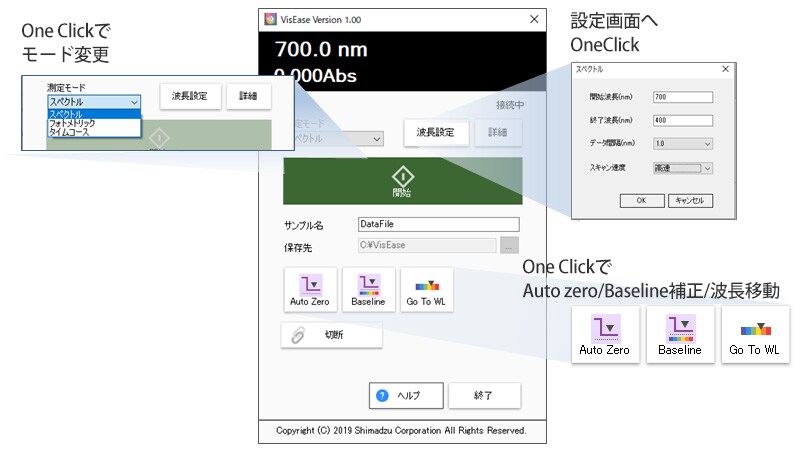This screenshot has height=450, width=800.
Task: Select スペクトル from the mode list
Action: 94,114
